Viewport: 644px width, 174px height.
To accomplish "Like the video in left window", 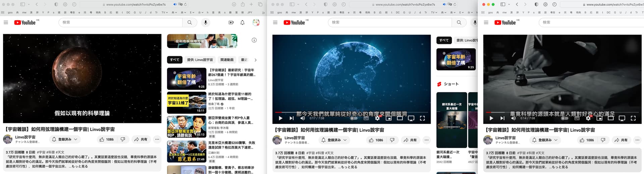I will [x=106, y=139].
